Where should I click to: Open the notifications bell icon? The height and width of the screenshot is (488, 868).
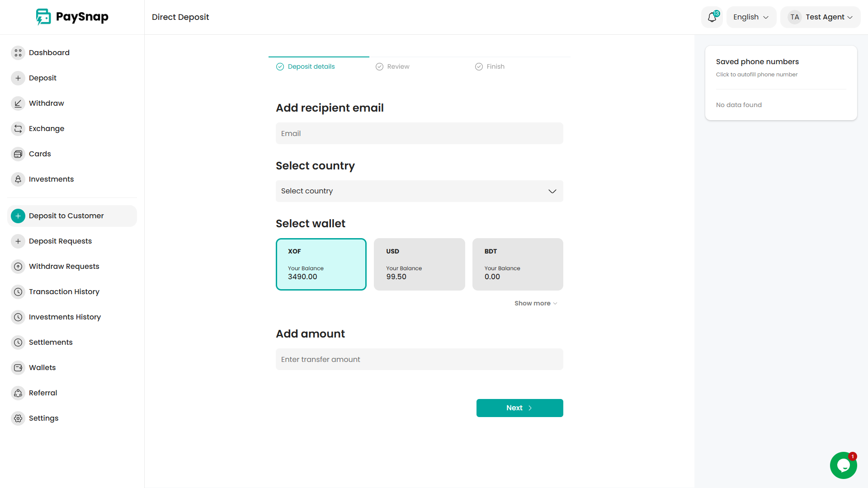[712, 17]
